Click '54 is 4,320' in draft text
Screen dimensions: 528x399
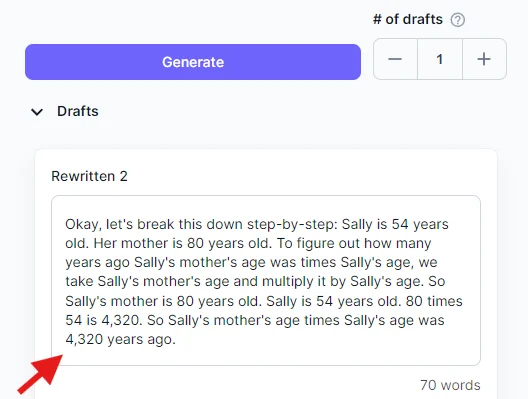(102, 320)
